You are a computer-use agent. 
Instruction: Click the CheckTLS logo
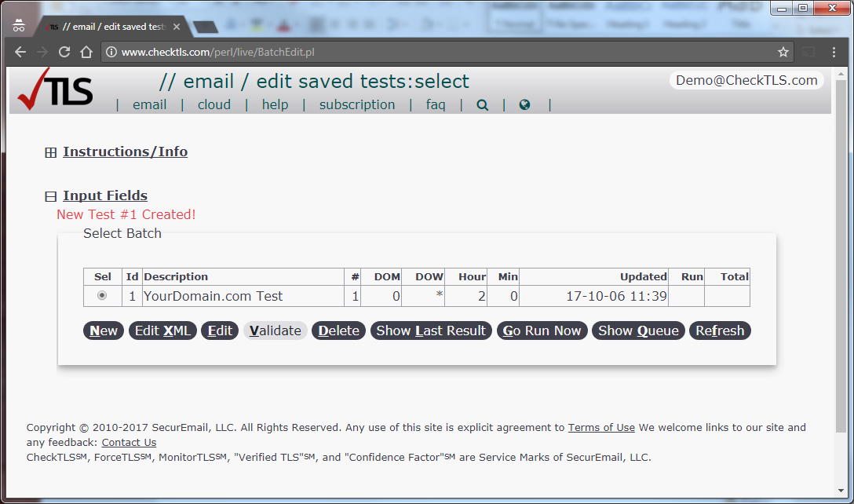(x=55, y=89)
